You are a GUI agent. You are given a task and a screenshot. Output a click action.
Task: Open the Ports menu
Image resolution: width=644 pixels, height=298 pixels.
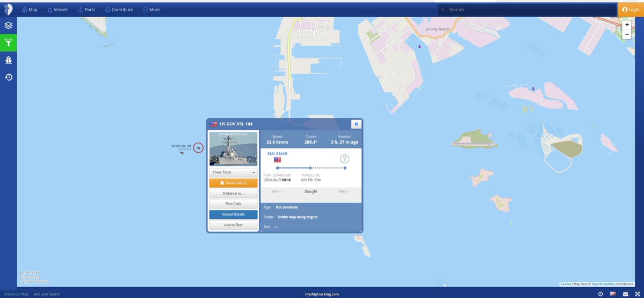click(86, 10)
